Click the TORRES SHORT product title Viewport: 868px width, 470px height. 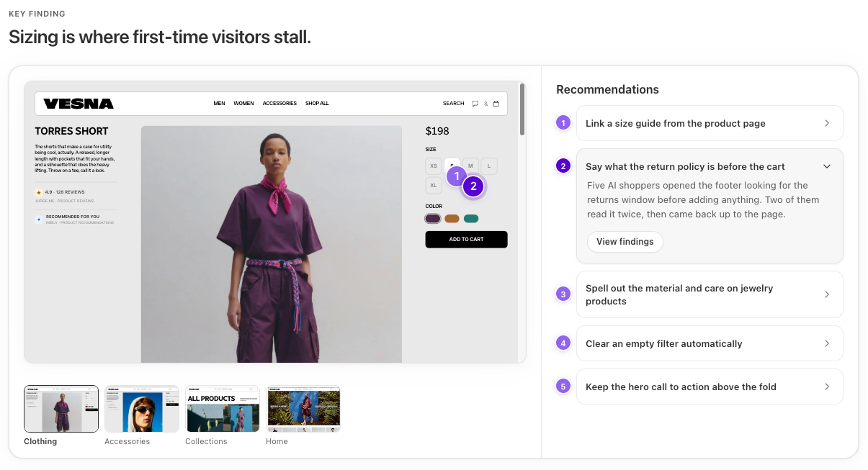point(71,131)
